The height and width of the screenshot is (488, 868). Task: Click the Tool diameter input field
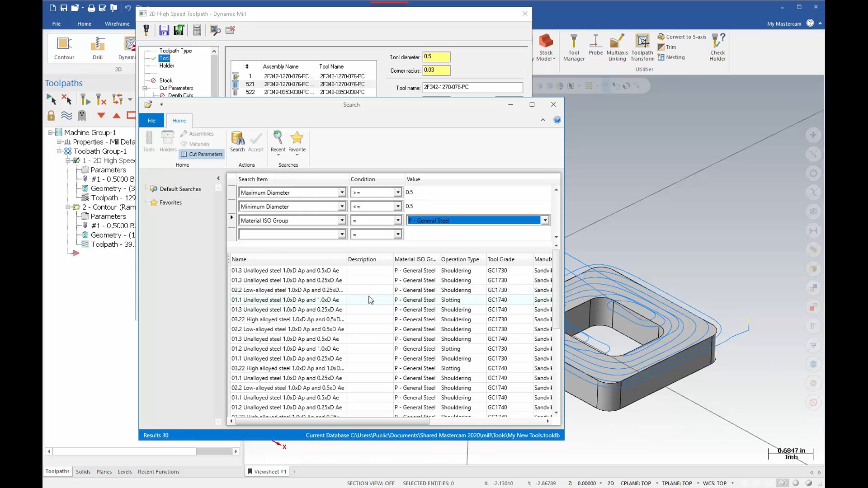point(436,56)
